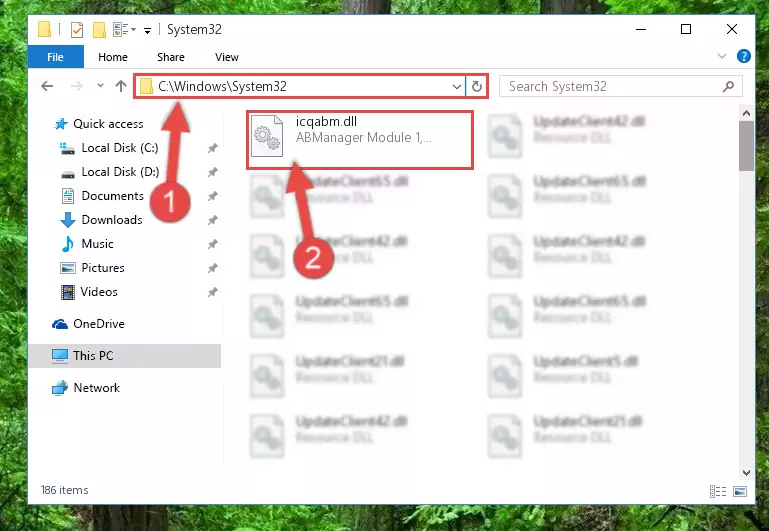Expand the ribbon with the chevron
The height and width of the screenshot is (531, 769).
pyautogui.click(x=722, y=56)
